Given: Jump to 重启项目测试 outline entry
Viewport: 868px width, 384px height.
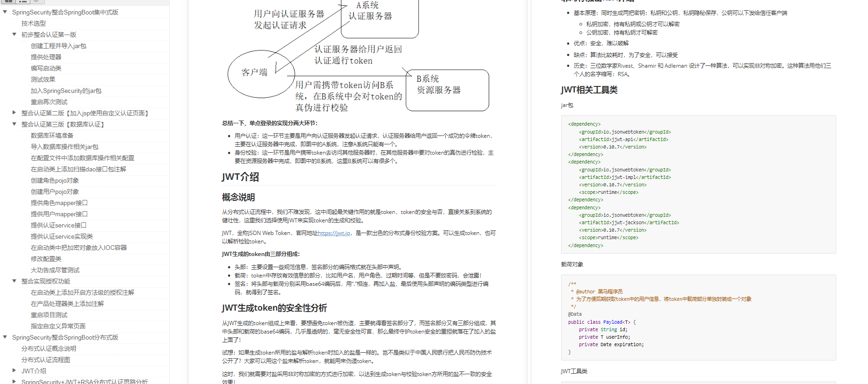Looking at the screenshot, I should pos(49,315).
